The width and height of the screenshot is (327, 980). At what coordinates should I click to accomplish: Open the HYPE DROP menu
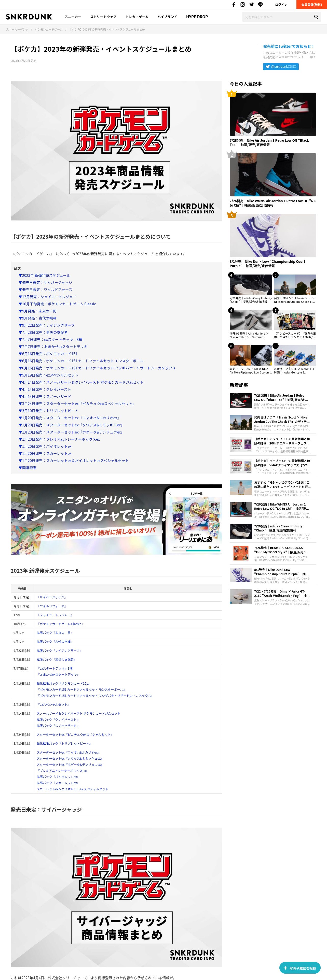coord(197,17)
